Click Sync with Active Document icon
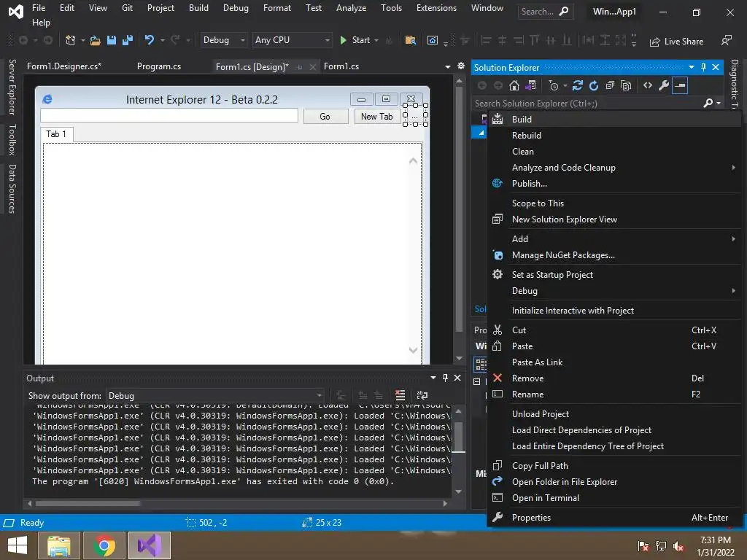This screenshot has height=560, width=747. pos(578,86)
